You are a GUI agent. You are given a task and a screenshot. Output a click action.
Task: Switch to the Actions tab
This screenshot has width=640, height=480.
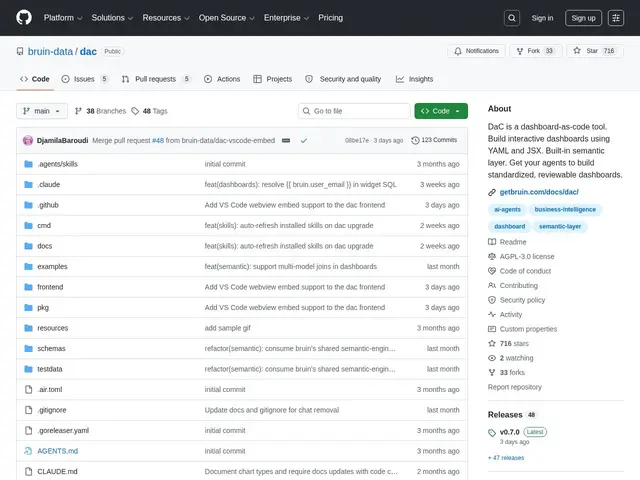pos(222,79)
